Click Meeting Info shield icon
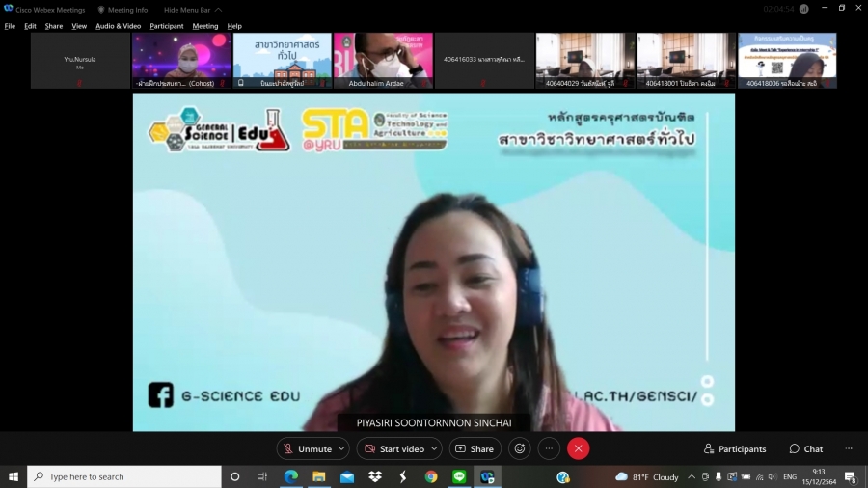Viewport: 868px width, 488px height. coord(101,10)
